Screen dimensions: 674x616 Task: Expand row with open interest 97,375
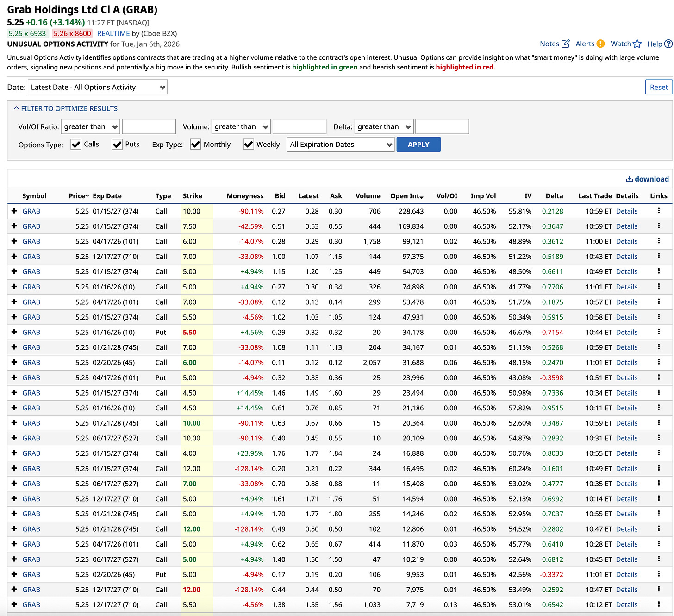click(14, 256)
